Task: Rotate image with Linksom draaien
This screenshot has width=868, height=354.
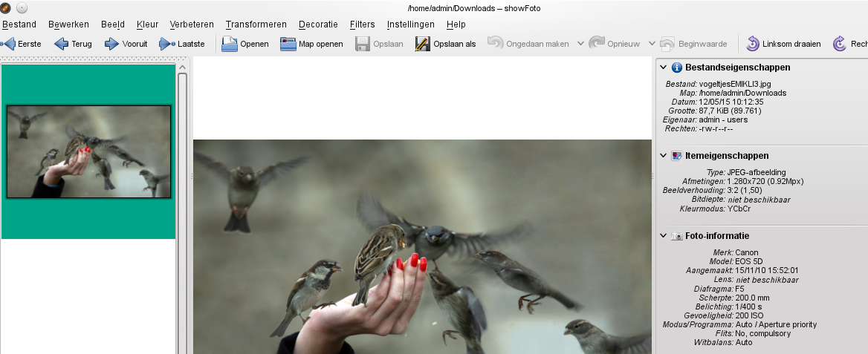Action: tap(754, 44)
